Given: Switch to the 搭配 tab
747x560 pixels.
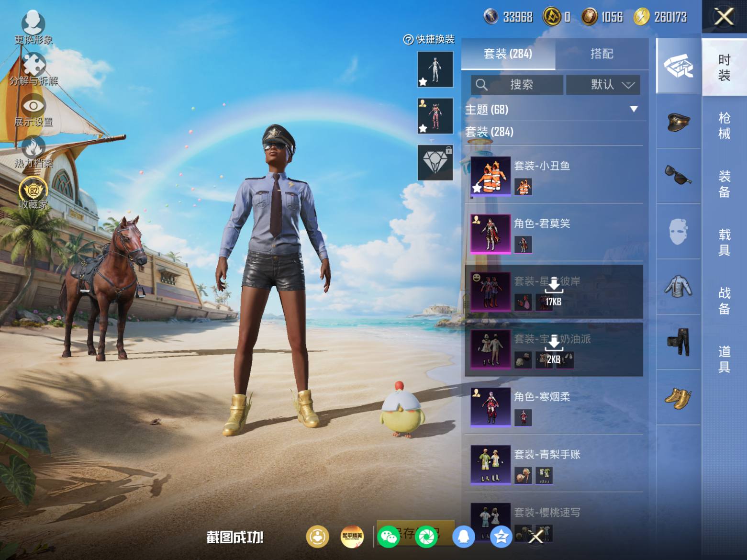Looking at the screenshot, I should coord(602,54).
